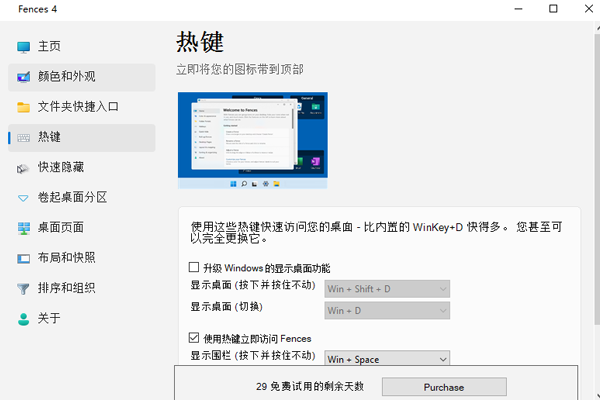Click the scrollbar down arrow
600x400 pixels.
(x=598, y=396)
